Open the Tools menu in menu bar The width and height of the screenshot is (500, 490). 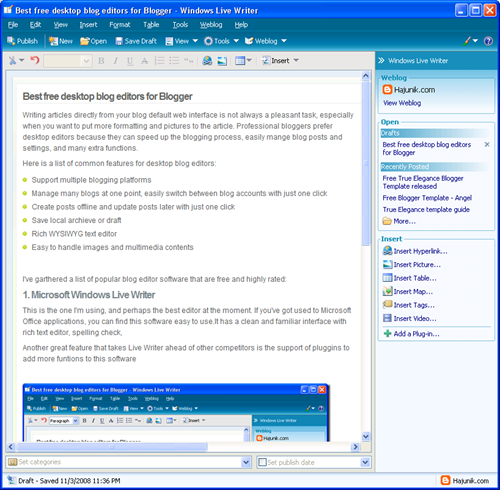point(180,25)
